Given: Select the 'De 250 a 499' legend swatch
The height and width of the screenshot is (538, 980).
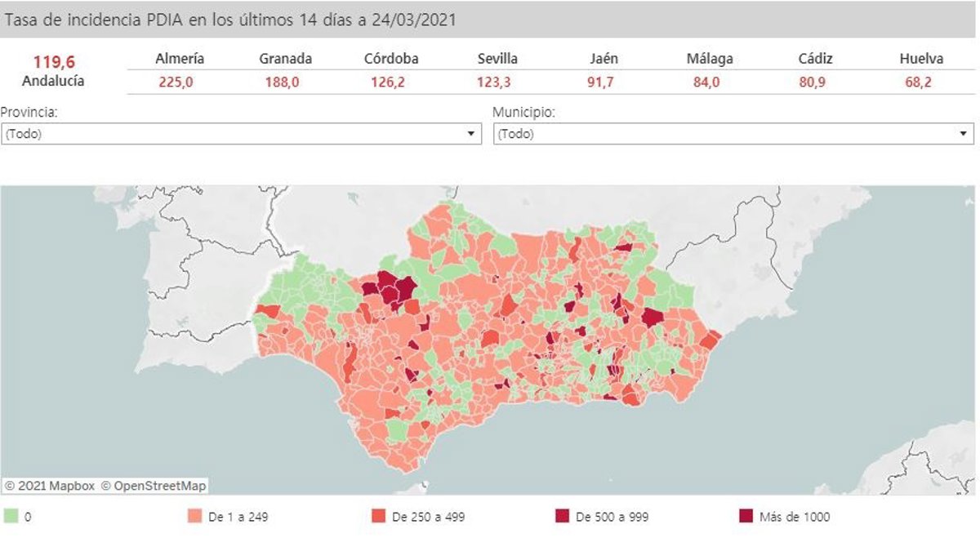Looking at the screenshot, I should pyautogui.click(x=378, y=516).
